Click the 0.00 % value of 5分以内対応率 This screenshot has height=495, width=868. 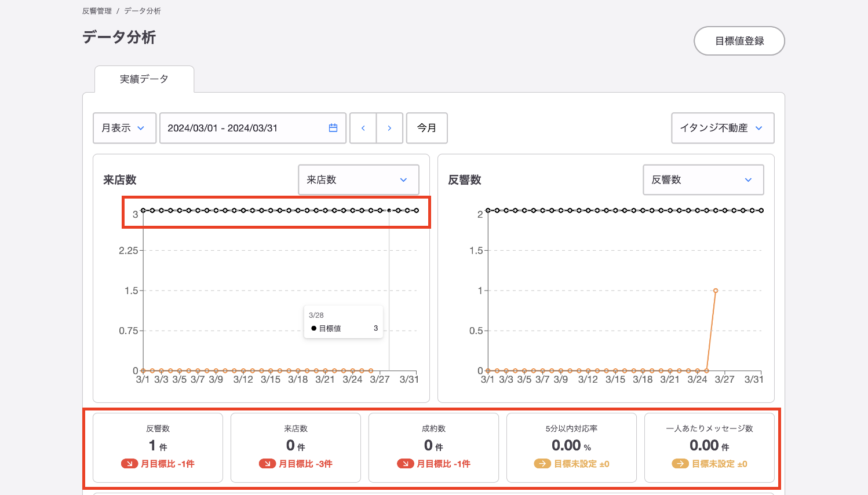point(571,446)
